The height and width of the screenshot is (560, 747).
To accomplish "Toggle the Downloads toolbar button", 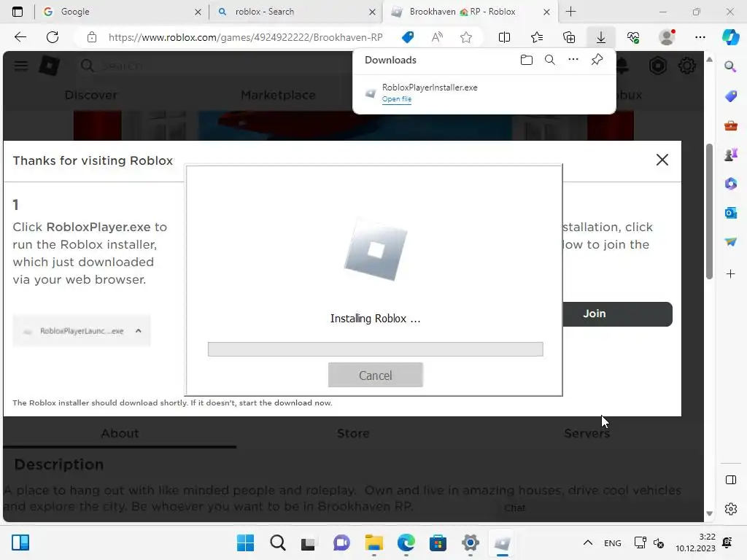I will pyautogui.click(x=601, y=37).
